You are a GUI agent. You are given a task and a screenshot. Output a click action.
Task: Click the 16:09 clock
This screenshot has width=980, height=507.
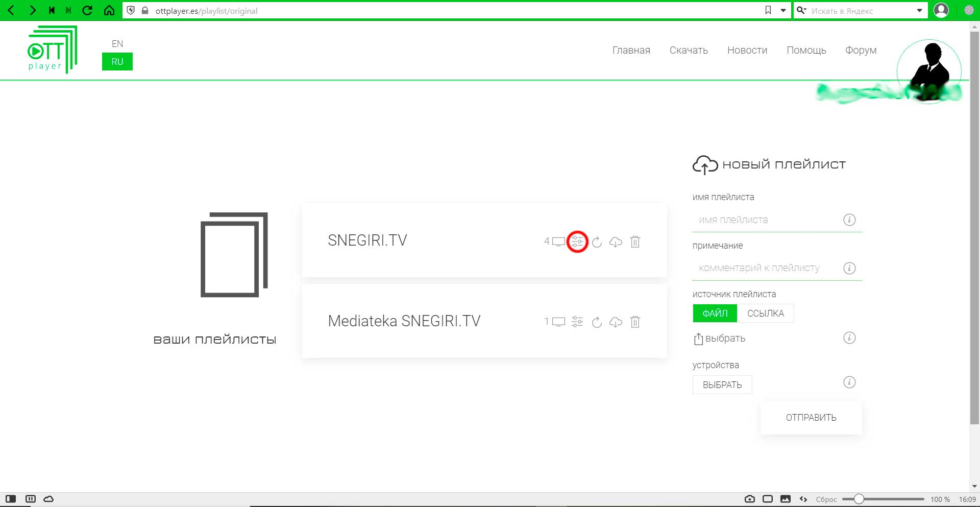[x=967, y=499]
